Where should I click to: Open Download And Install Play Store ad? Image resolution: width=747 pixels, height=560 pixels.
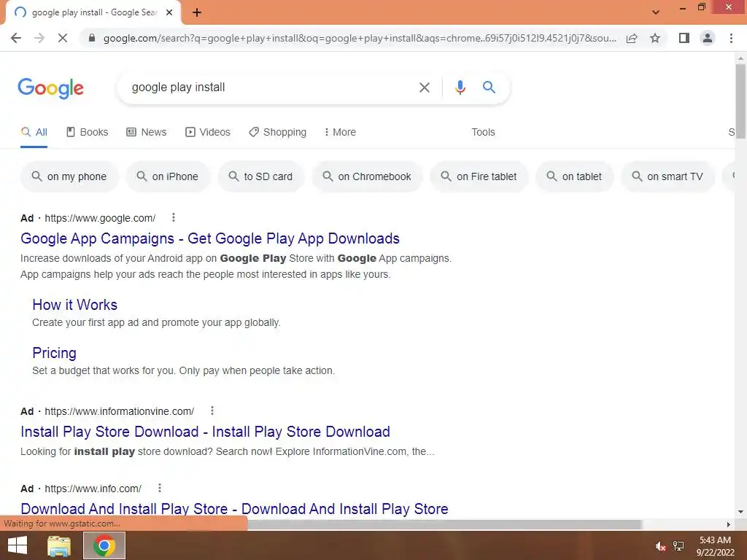click(234, 509)
